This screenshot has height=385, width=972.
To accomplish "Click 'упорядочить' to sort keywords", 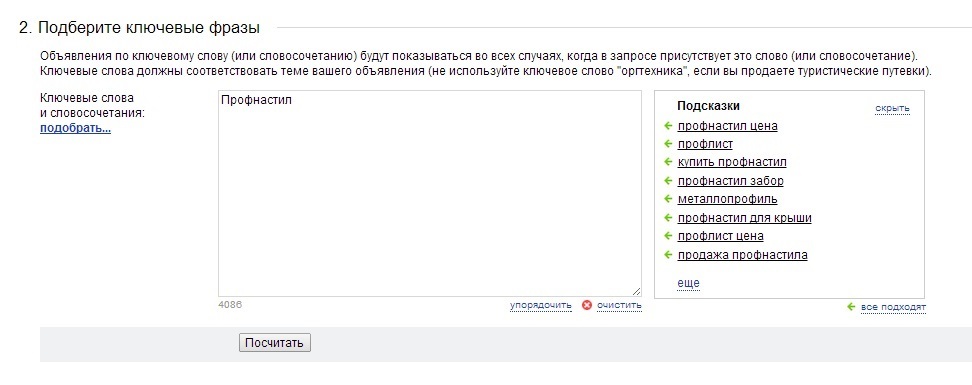I will coord(541,306).
